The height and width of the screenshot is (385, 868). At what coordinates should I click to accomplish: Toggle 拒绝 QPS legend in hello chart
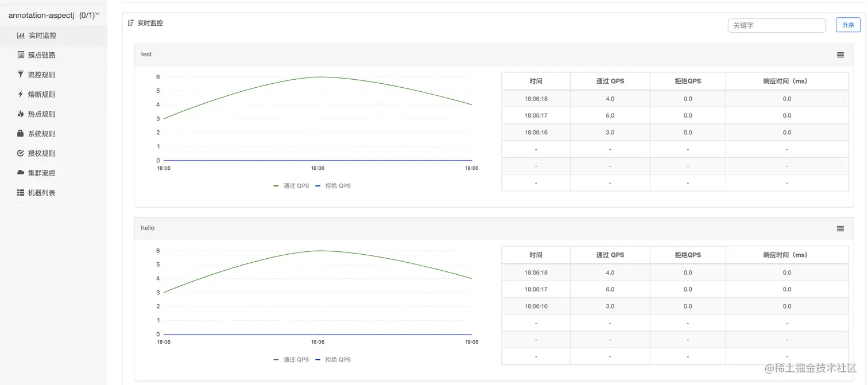(333, 360)
